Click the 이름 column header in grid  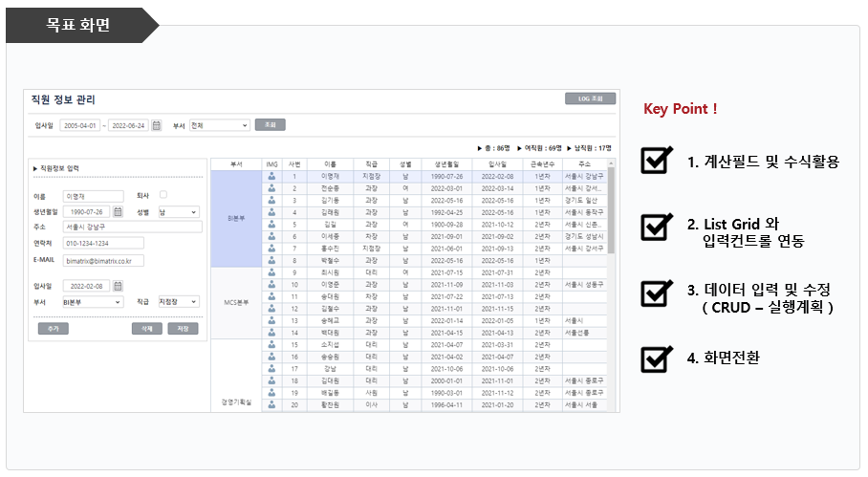330,164
